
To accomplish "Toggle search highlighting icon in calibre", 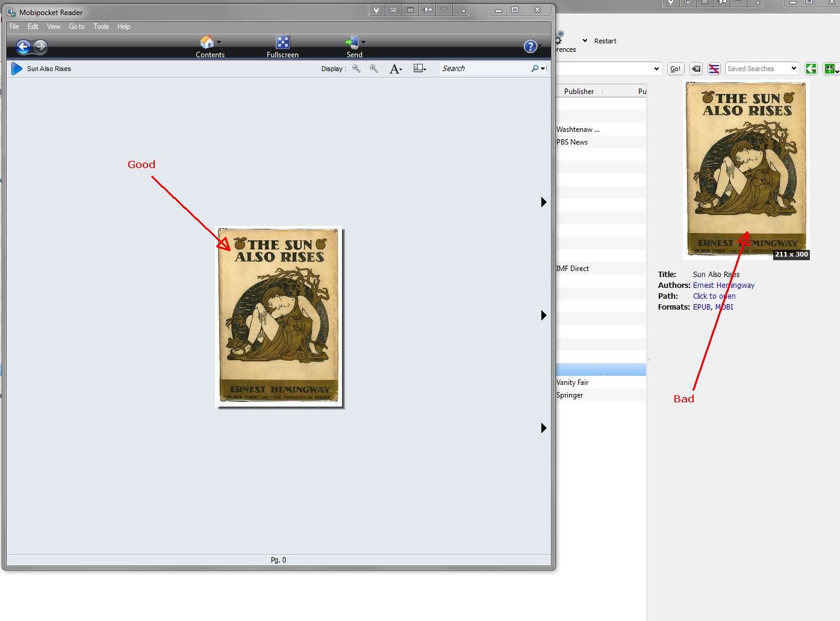I will pyautogui.click(x=714, y=69).
